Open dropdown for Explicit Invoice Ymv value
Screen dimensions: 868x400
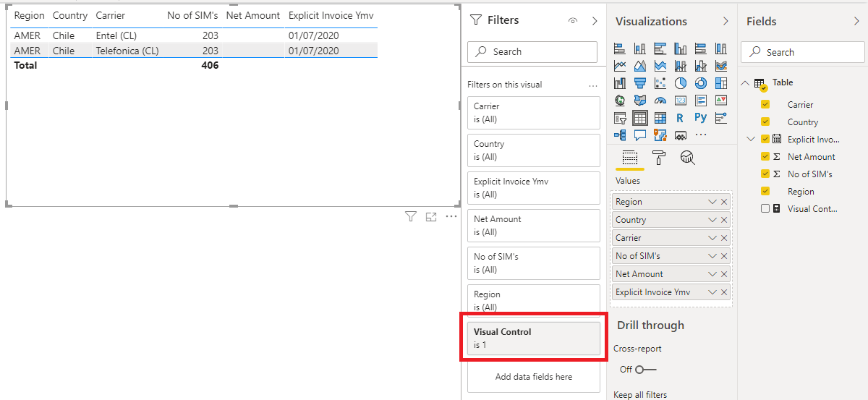coord(712,292)
